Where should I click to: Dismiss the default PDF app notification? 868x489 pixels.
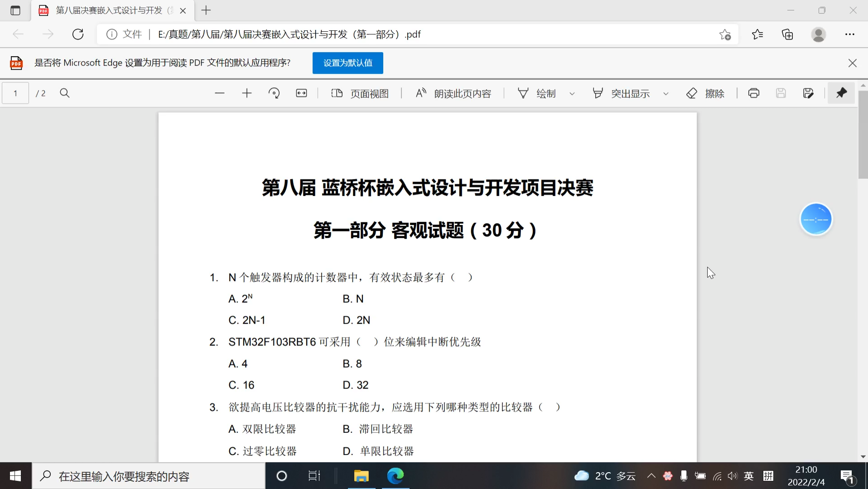[852, 63]
